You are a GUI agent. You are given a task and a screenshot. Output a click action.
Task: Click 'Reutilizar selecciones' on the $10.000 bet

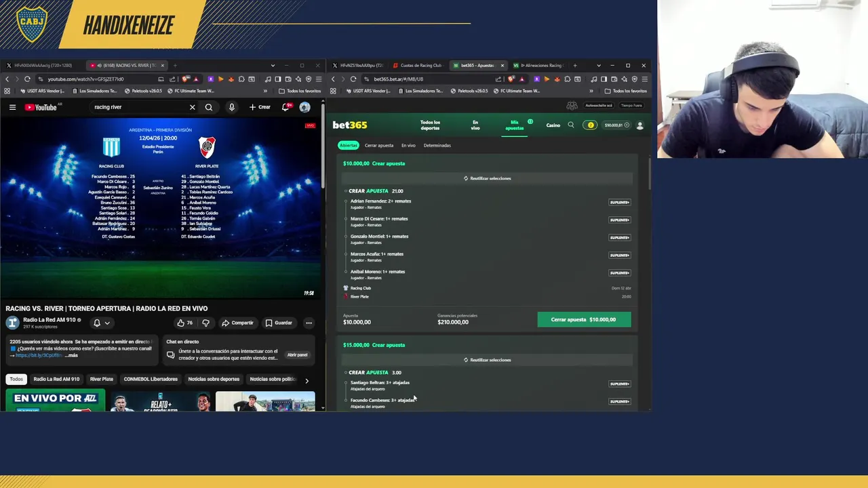[488, 178]
